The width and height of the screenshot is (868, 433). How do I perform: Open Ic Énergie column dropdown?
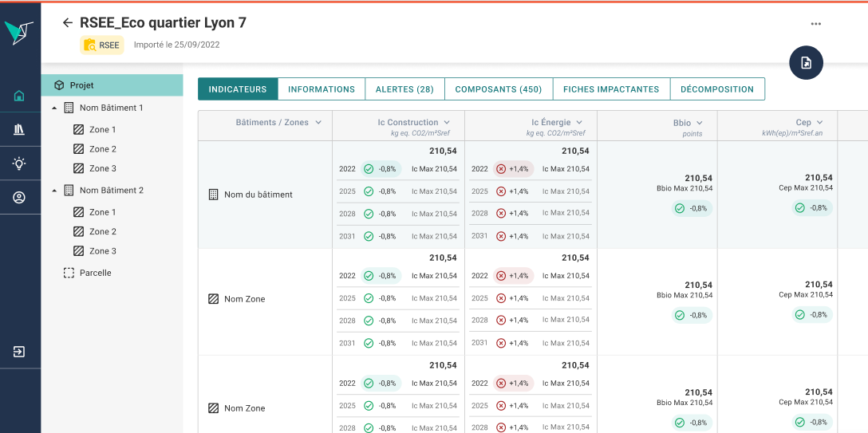[579, 122]
